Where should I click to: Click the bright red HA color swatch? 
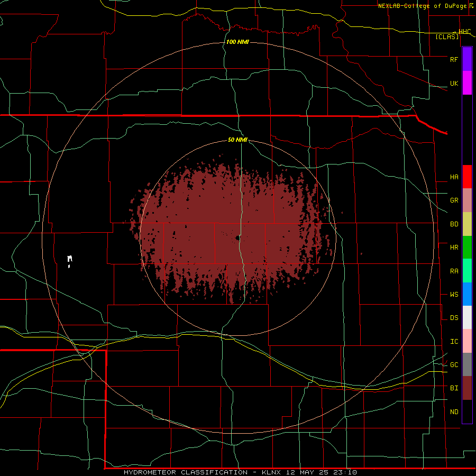[467, 177]
